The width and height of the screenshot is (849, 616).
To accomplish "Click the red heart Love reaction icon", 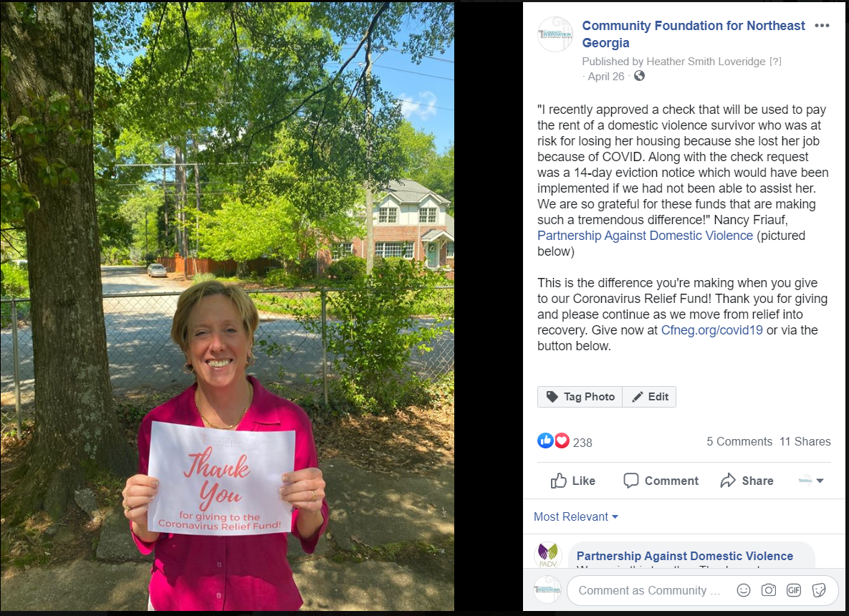I will (562, 441).
